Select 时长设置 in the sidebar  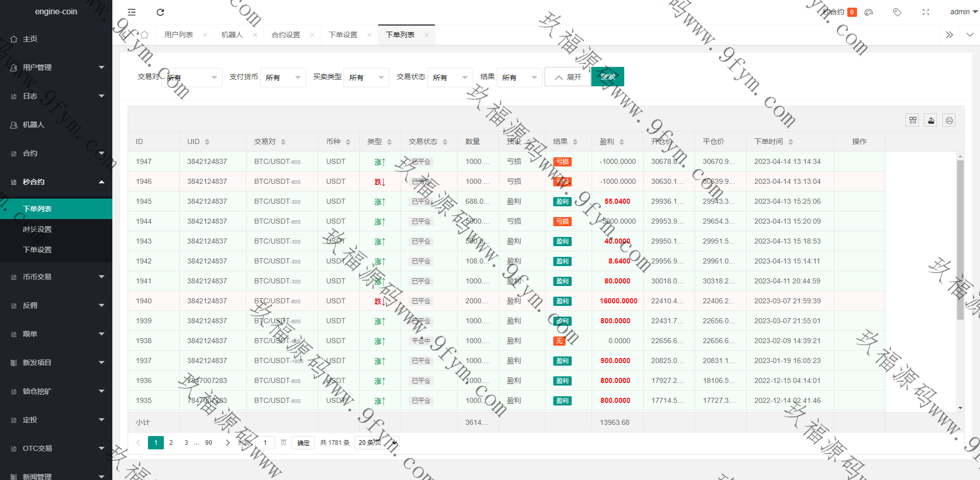pyautogui.click(x=37, y=229)
